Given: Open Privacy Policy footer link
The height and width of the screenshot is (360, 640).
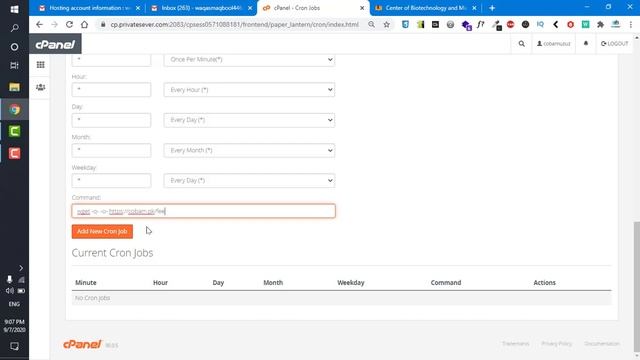Looking at the screenshot, I should [x=557, y=344].
